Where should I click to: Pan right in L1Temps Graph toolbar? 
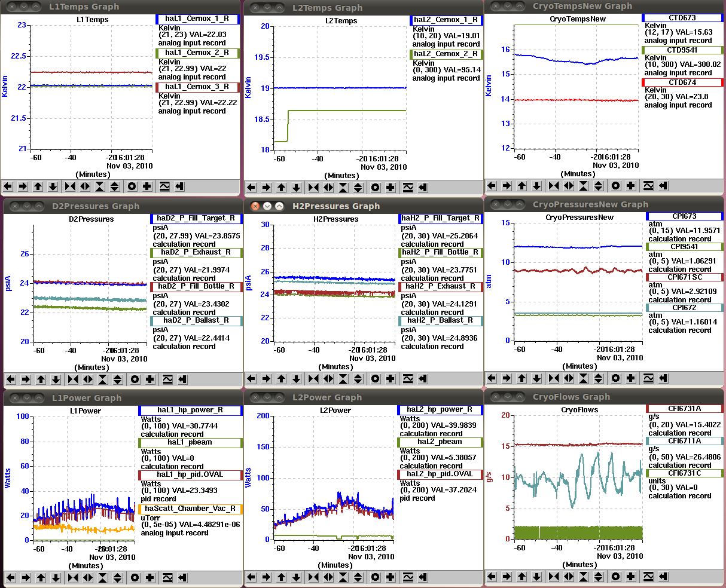[x=23, y=186]
